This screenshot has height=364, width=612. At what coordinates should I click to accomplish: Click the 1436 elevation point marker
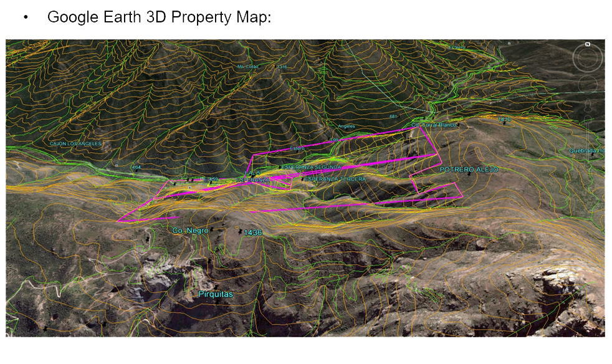point(241,232)
